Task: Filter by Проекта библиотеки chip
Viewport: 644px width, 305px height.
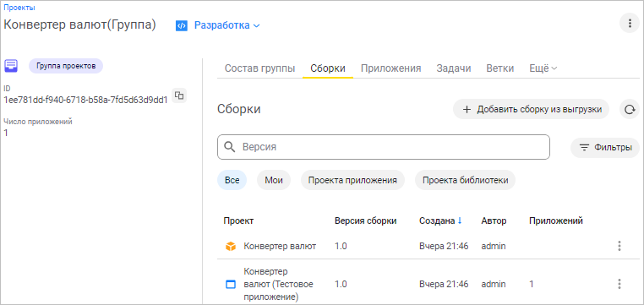Action: pos(465,180)
